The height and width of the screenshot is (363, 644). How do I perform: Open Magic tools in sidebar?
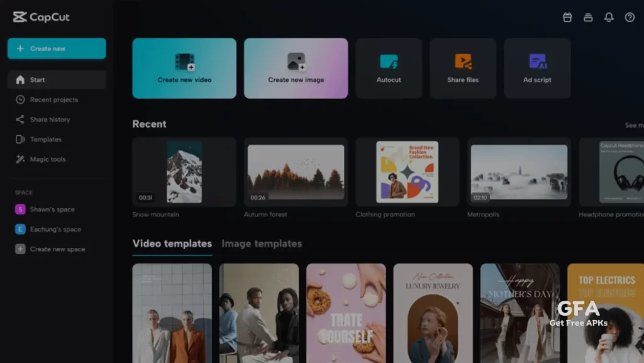57,159
